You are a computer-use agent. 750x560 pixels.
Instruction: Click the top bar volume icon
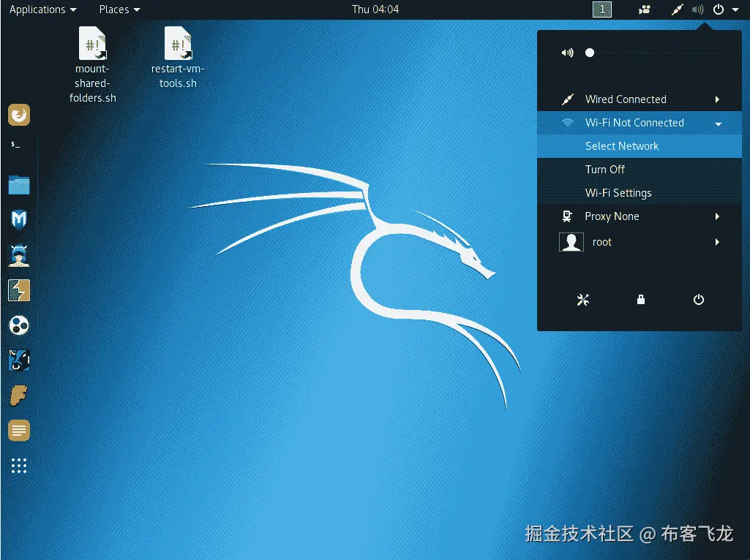697,9
